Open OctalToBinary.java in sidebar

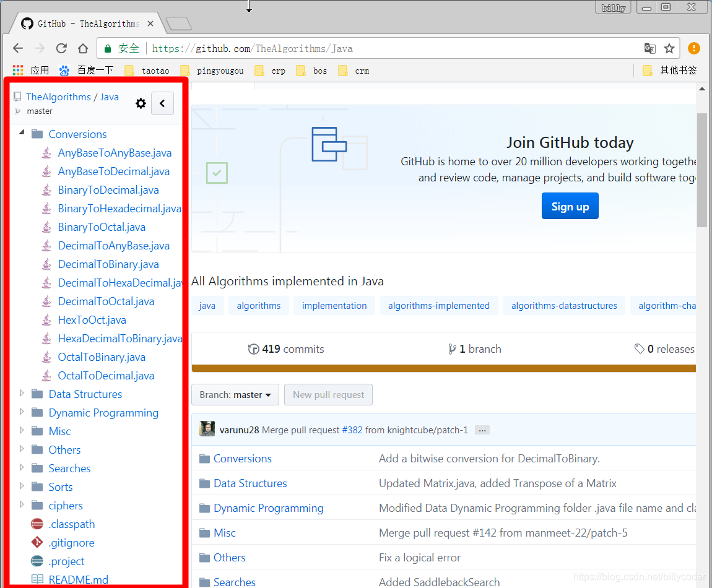(102, 357)
